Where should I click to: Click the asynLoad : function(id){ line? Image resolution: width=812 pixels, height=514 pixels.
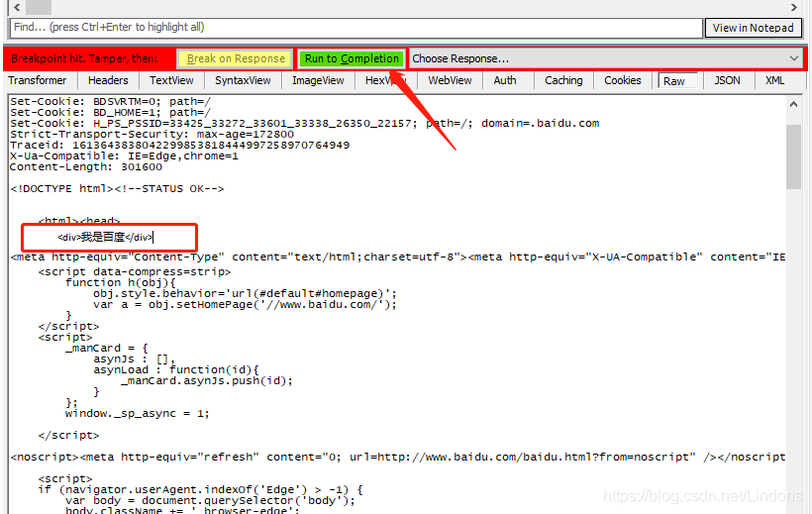point(176,370)
